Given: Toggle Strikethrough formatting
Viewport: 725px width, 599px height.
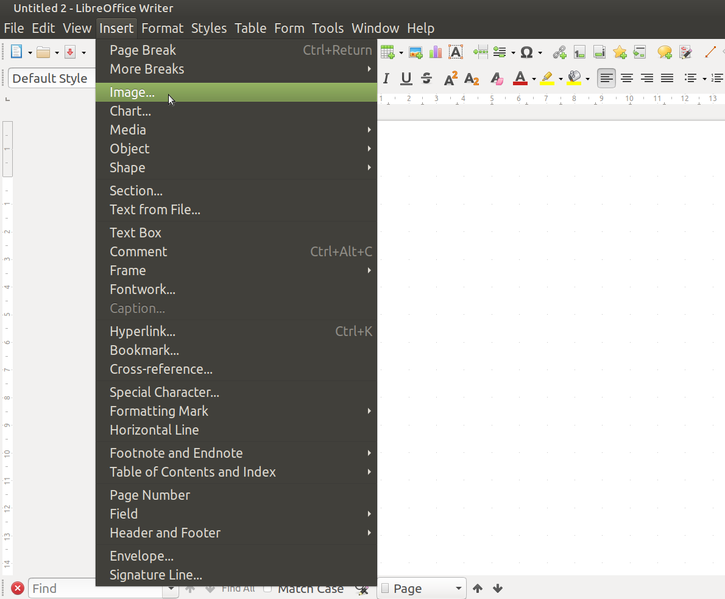Looking at the screenshot, I should [426, 79].
